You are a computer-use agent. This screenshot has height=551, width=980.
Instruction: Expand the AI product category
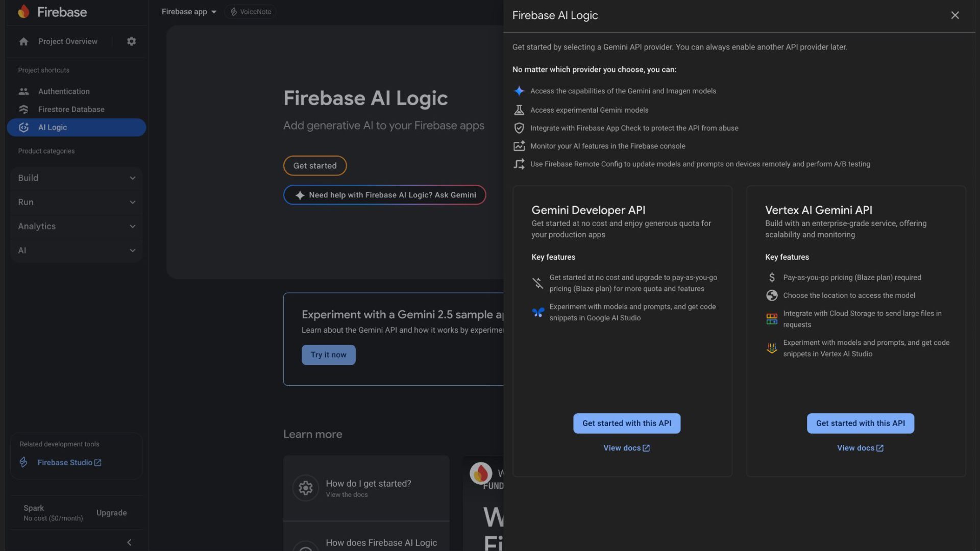[x=77, y=251]
